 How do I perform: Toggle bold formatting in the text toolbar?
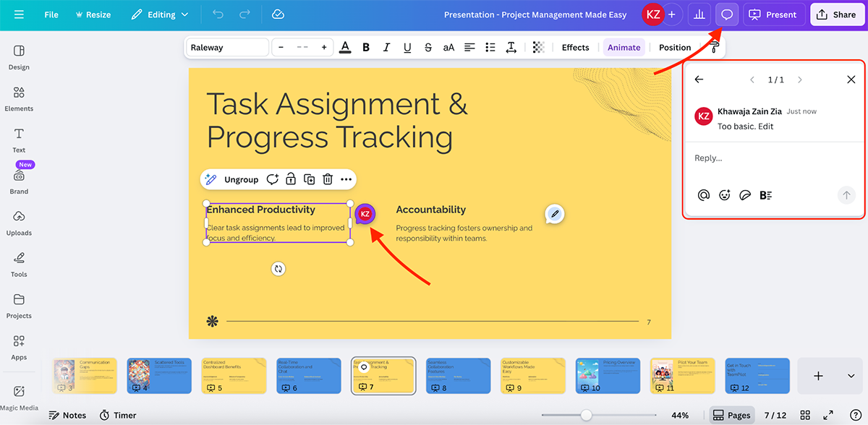coord(365,47)
